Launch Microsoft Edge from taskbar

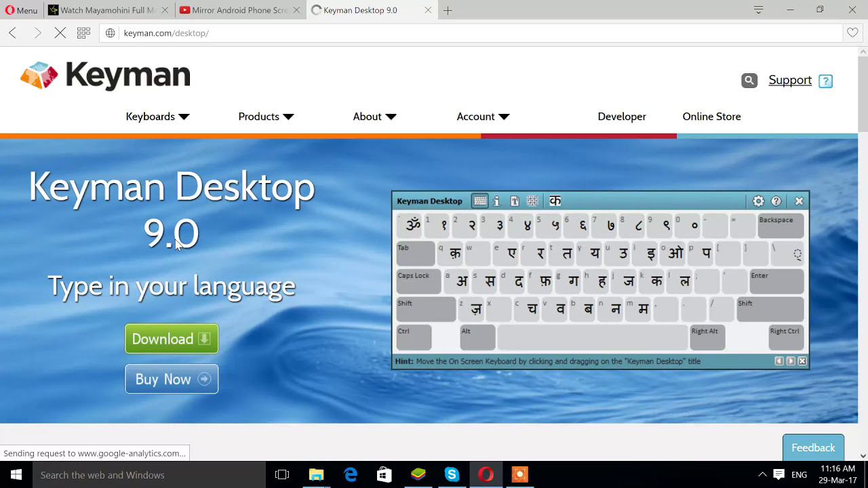click(x=351, y=474)
